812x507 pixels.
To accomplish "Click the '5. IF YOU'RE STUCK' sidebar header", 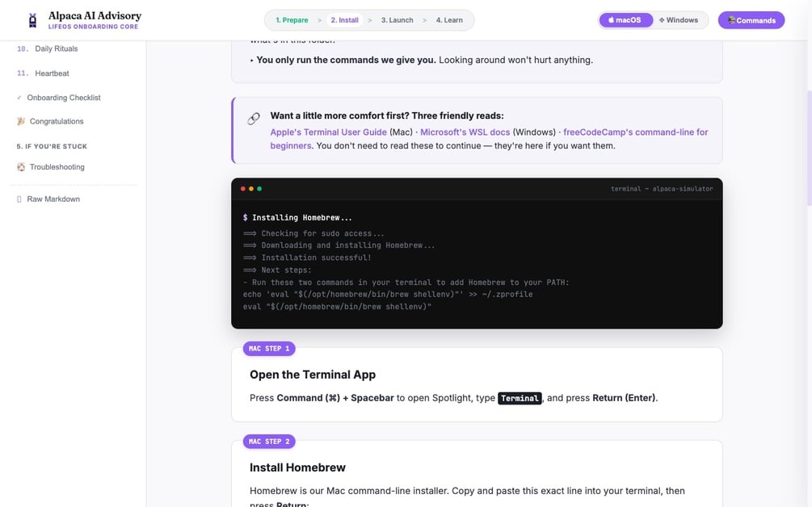I will tap(52, 146).
